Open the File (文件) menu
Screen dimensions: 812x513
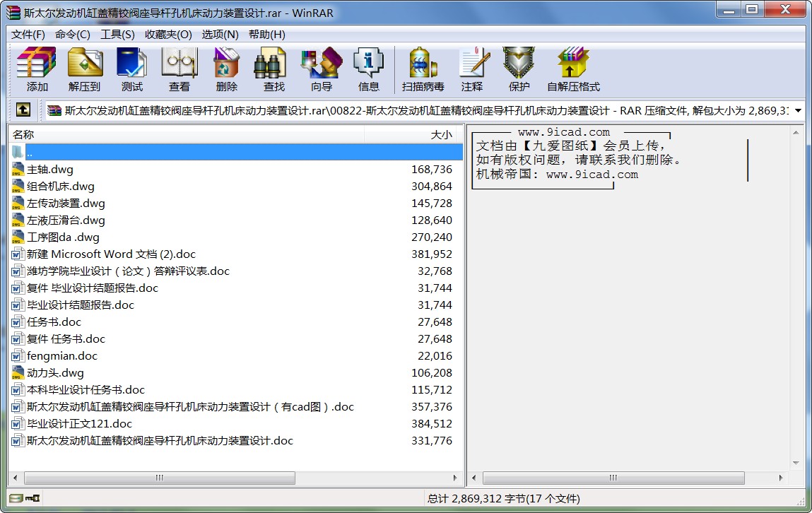pyautogui.click(x=28, y=35)
